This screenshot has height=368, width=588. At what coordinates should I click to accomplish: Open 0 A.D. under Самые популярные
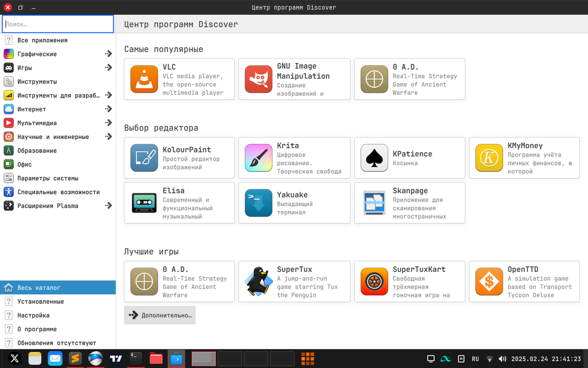click(x=409, y=79)
